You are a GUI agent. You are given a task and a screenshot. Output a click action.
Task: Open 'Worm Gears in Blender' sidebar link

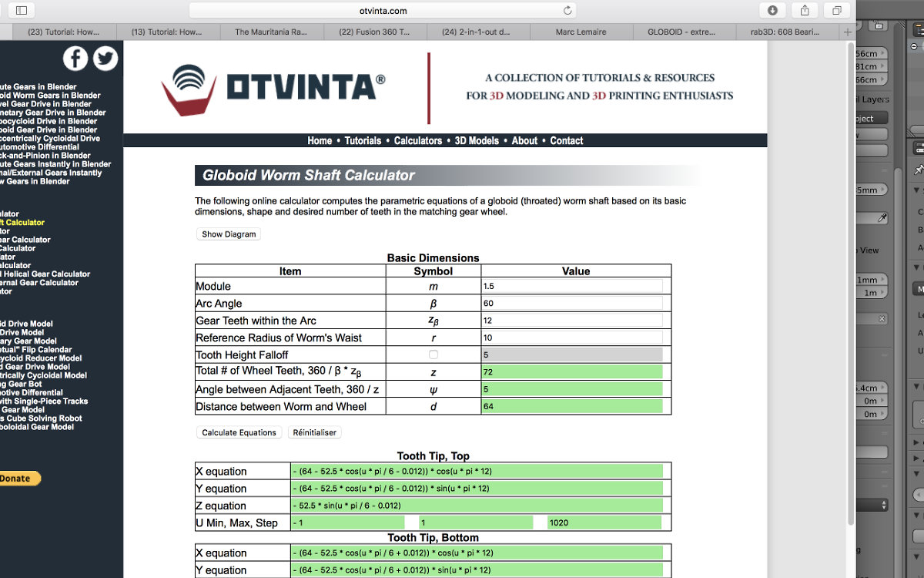[50, 96]
